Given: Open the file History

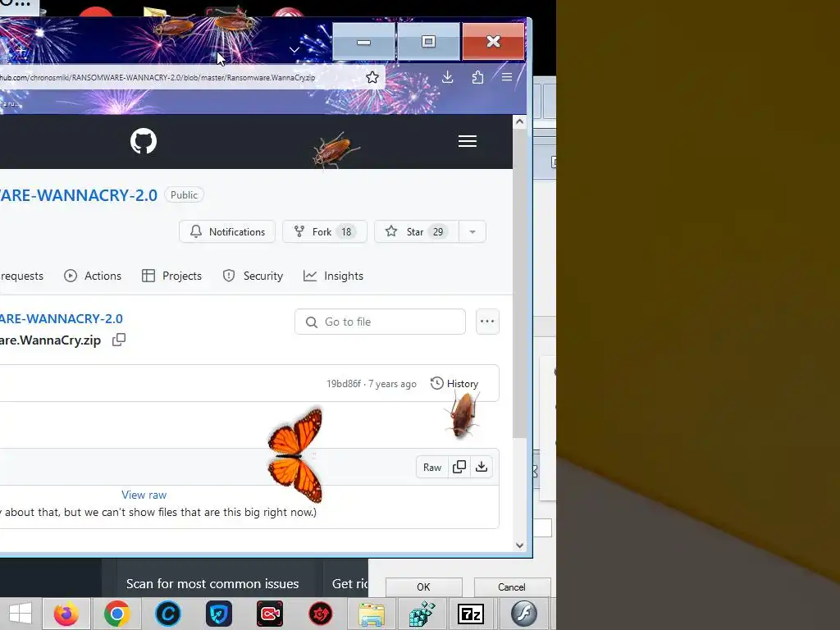Looking at the screenshot, I should click(x=454, y=384).
